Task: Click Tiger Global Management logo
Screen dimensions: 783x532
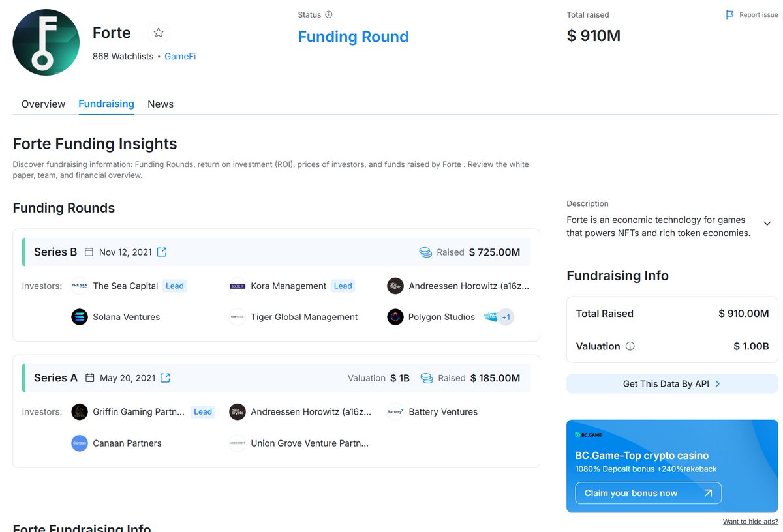Action: pyautogui.click(x=238, y=317)
